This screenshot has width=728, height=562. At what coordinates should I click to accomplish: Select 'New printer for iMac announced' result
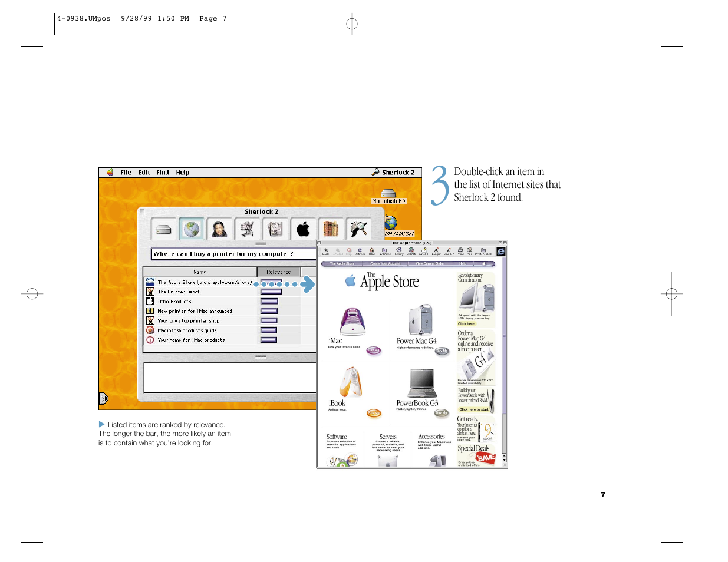195,311
